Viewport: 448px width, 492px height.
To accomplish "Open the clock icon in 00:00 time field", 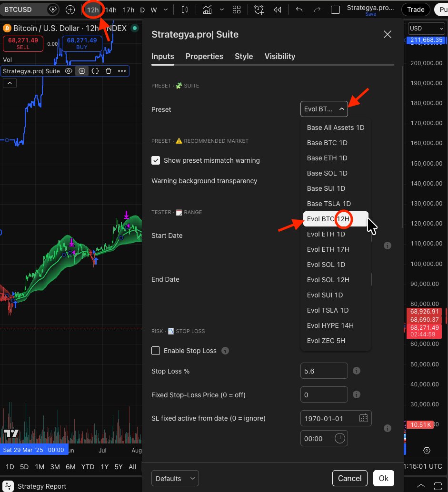I will (x=339, y=438).
